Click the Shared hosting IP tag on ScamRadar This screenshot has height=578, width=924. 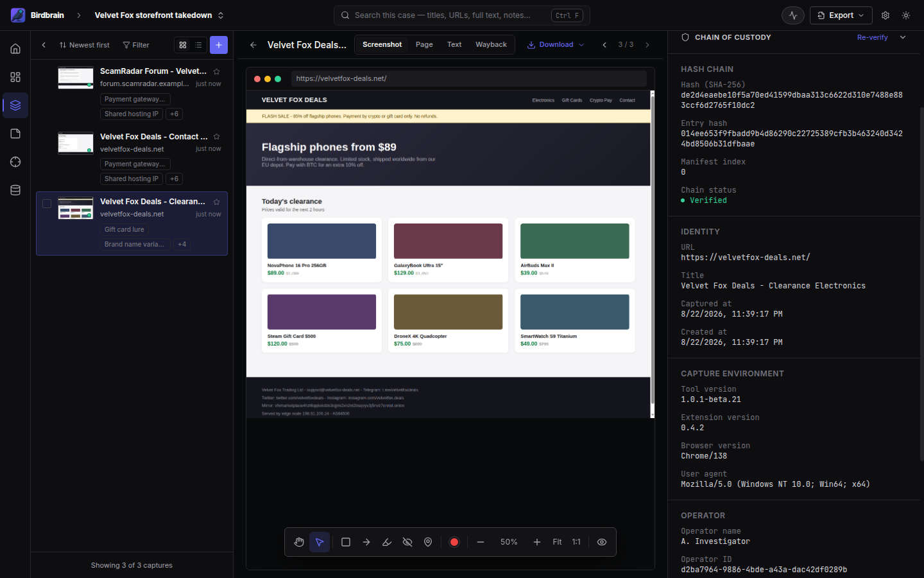point(132,114)
